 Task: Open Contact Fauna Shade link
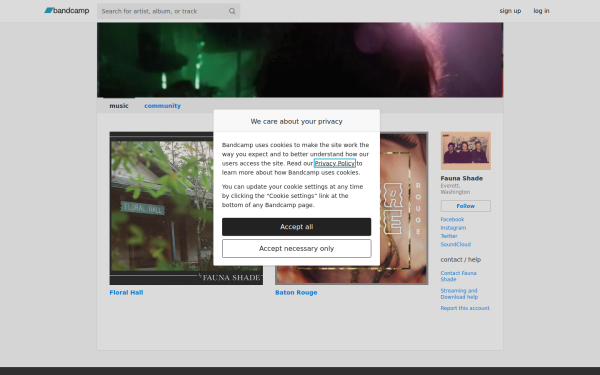click(x=458, y=276)
